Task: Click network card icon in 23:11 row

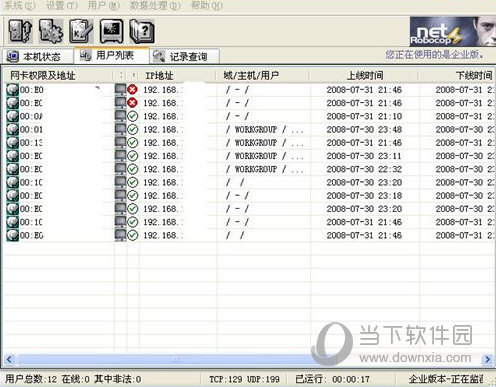Action: click(12, 156)
